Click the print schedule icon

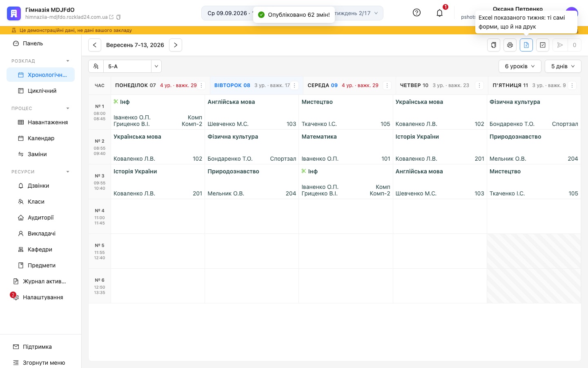point(510,45)
